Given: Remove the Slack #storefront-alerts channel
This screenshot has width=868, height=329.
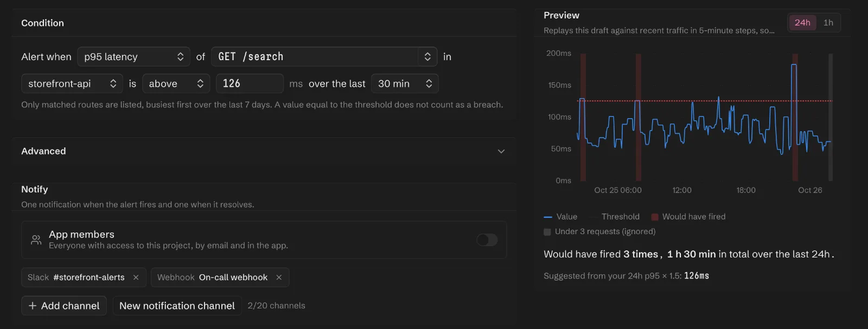Looking at the screenshot, I should [x=136, y=277].
